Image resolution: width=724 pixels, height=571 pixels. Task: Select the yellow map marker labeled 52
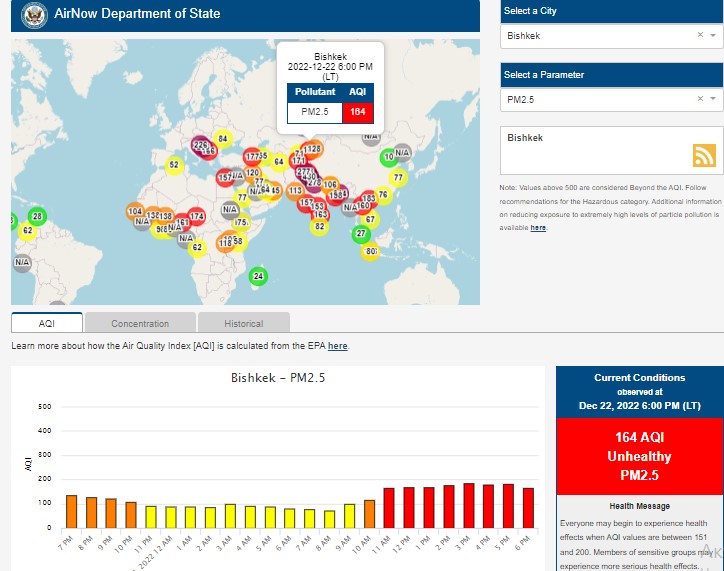point(174,165)
